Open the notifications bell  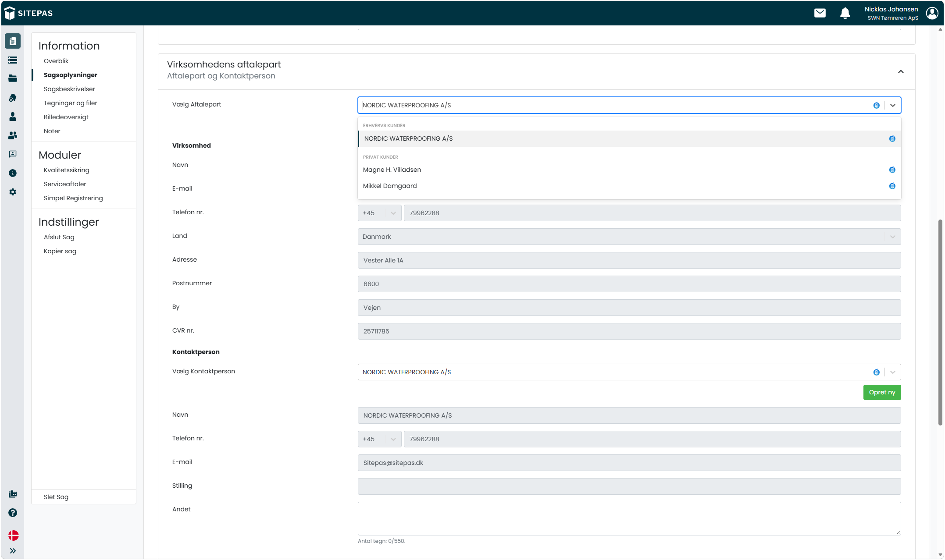pyautogui.click(x=845, y=13)
